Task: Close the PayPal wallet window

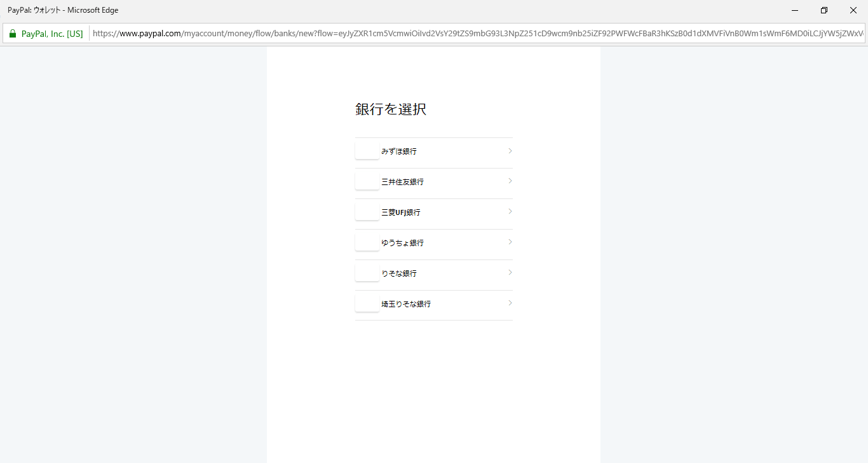Action: [853, 10]
